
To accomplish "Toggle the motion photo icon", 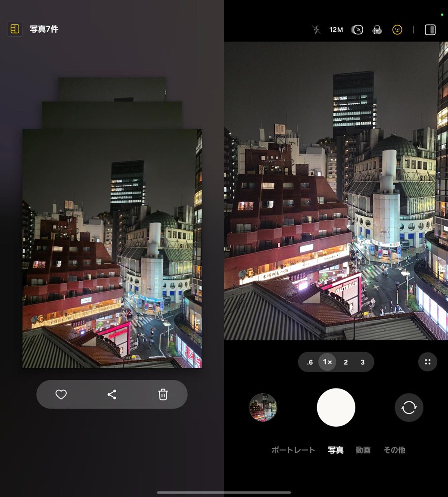I will pos(357,30).
